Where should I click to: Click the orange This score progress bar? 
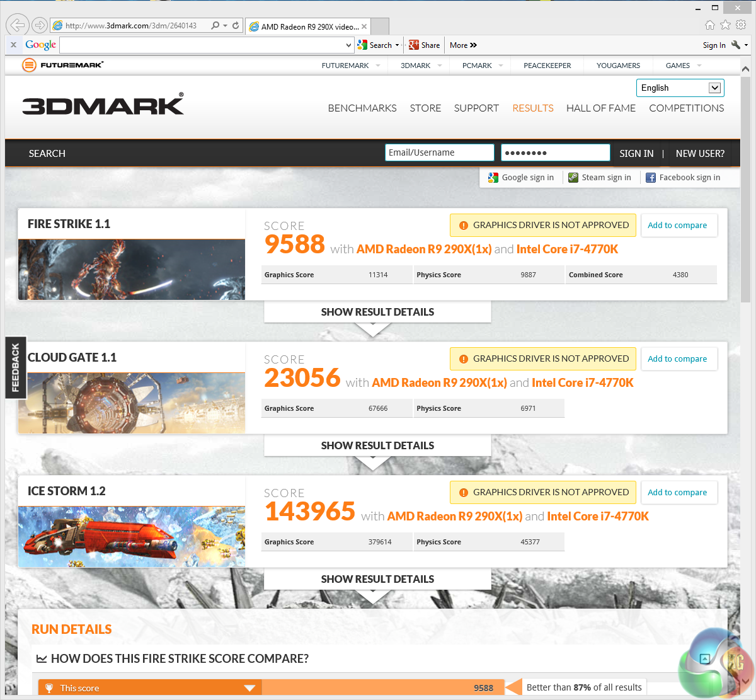(x=272, y=688)
